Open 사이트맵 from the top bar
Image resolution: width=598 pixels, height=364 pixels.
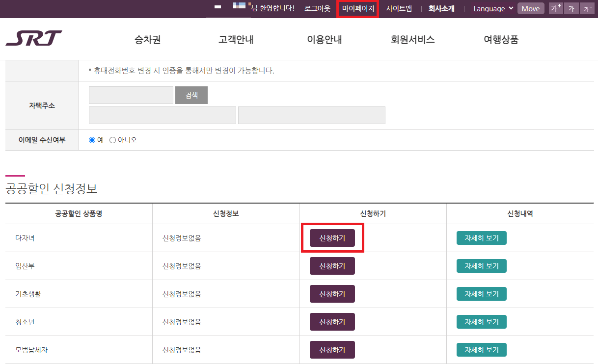coord(399,8)
